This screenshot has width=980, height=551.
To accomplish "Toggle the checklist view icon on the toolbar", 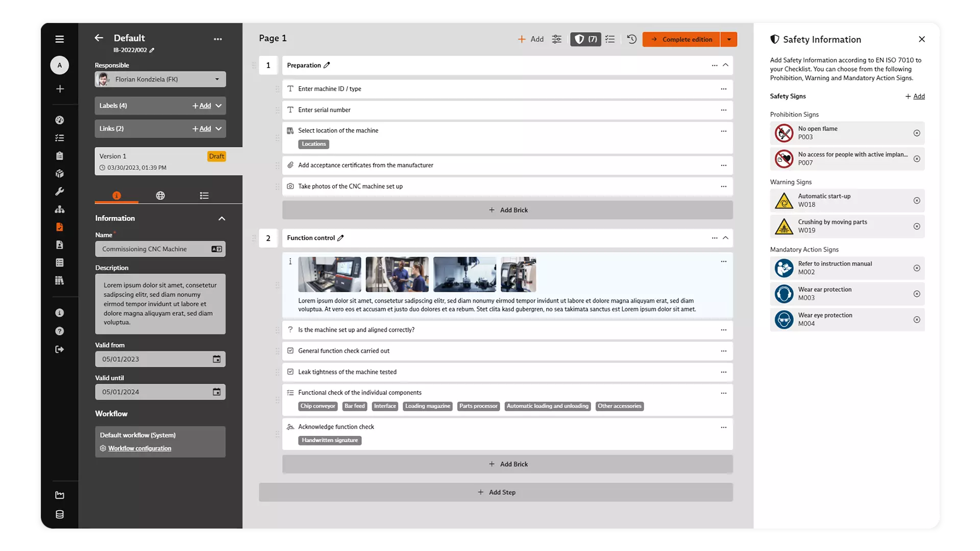I will click(x=609, y=39).
